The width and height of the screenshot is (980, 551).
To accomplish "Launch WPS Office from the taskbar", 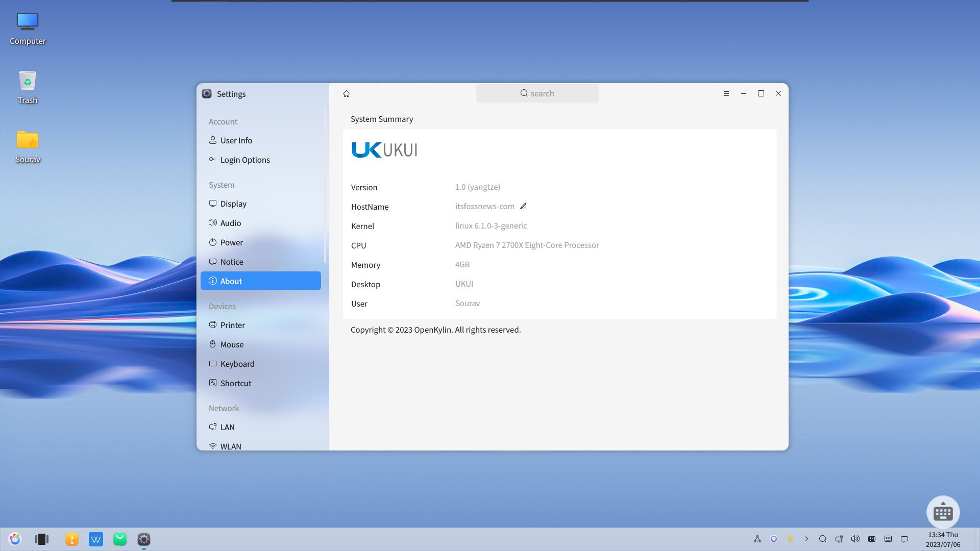I will 96,539.
